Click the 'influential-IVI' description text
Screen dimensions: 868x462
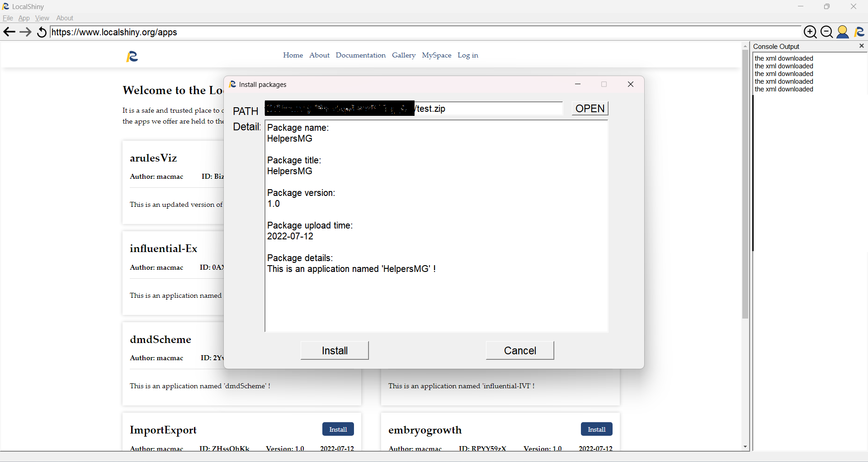pos(462,386)
